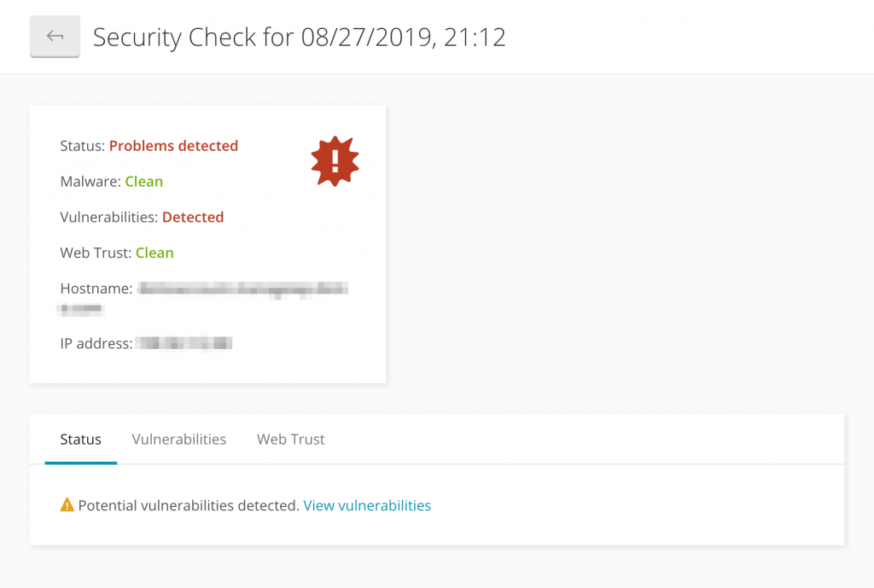Follow the View vulnerabilities link
This screenshot has height=588, width=874.
click(x=367, y=505)
